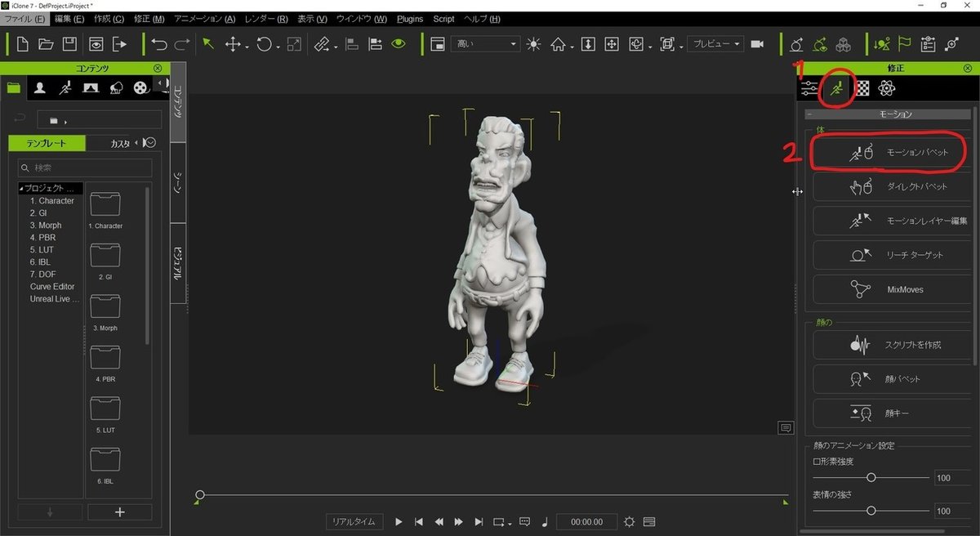Image resolution: width=980 pixels, height=536 pixels.
Task: Select '4. PBR' in the project tree
Action: pos(43,237)
